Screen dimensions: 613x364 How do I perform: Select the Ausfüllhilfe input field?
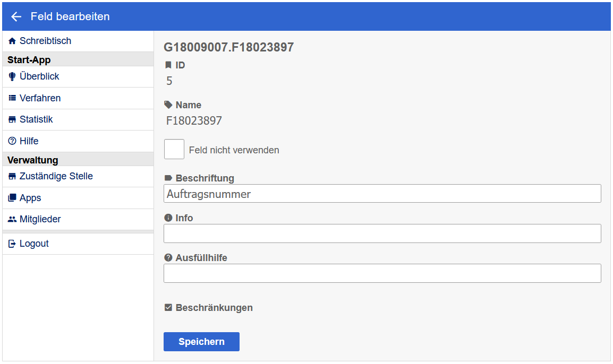[x=382, y=273]
